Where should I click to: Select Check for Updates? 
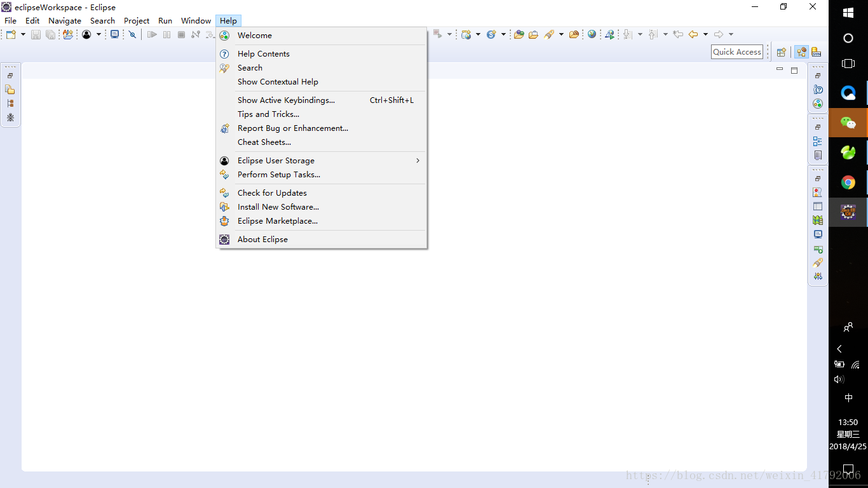(322, 193)
